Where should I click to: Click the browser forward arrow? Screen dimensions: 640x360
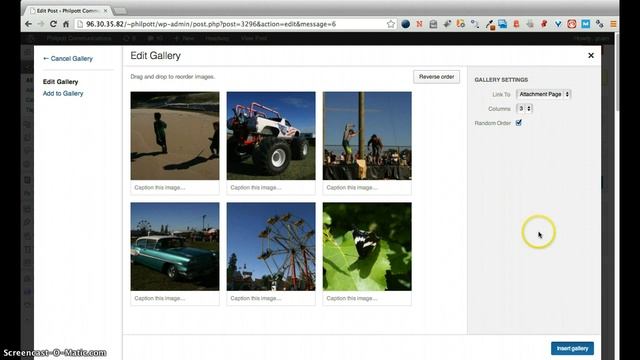pos(40,24)
